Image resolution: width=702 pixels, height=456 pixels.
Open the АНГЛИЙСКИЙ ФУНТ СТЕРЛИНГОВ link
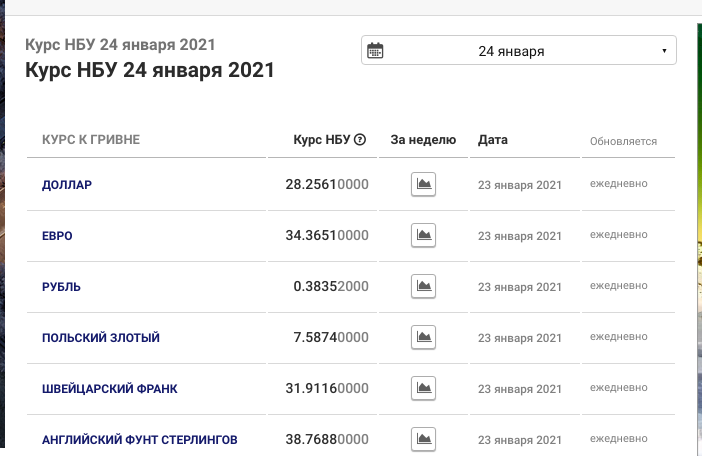pos(140,439)
